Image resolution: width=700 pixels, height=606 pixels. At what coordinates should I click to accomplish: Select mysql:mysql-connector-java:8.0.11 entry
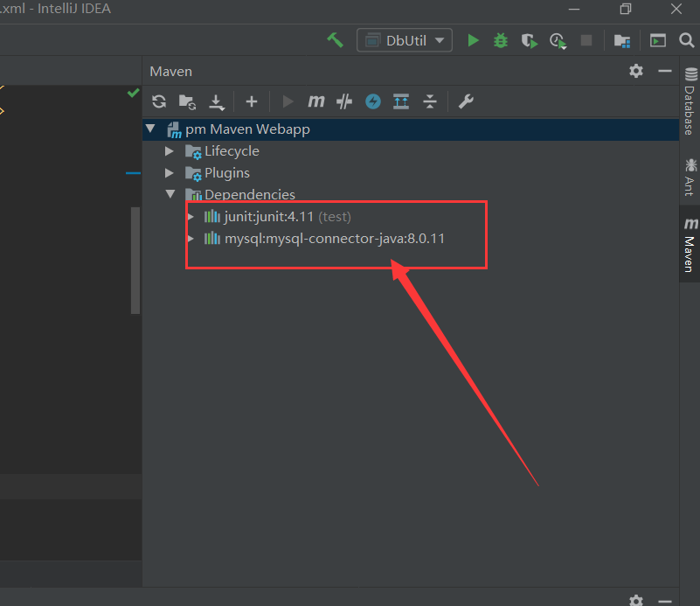pos(335,239)
